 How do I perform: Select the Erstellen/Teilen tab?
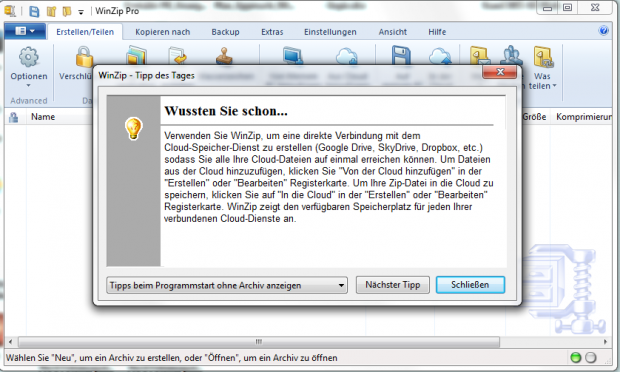(85, 32)
